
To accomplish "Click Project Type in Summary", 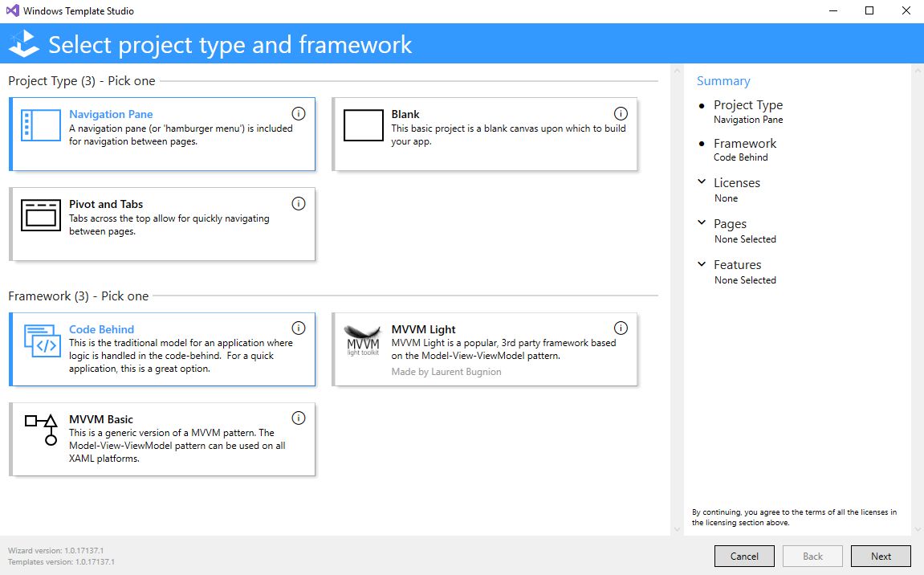I will click(748, 105).
